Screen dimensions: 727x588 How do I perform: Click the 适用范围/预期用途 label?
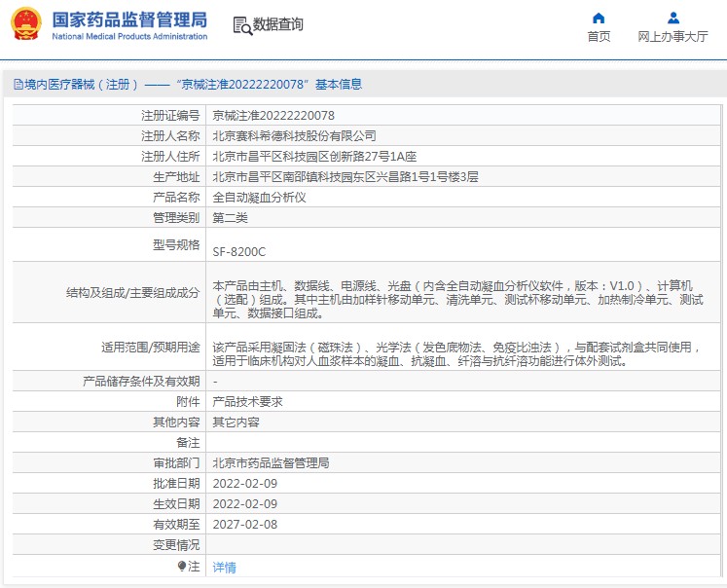(150, 348)
